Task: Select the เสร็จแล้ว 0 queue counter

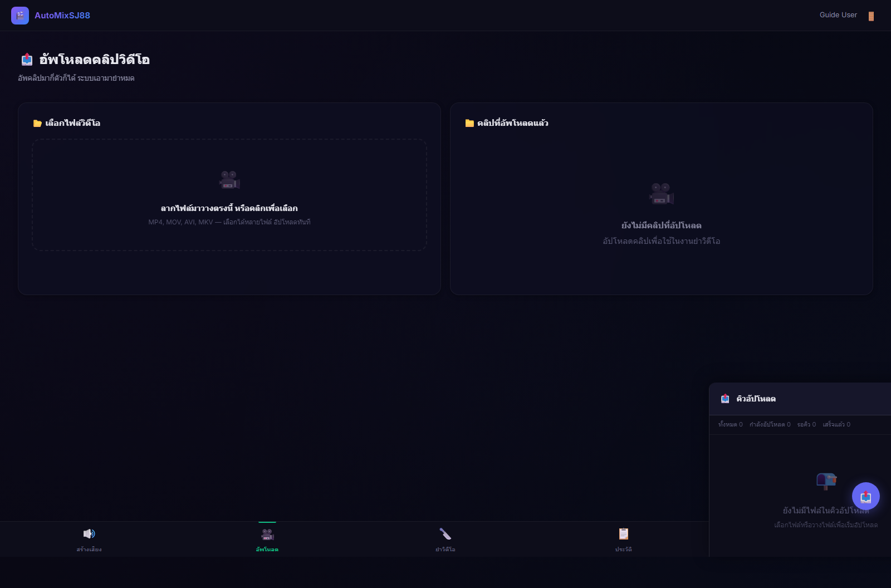Action: click(836, 424)
